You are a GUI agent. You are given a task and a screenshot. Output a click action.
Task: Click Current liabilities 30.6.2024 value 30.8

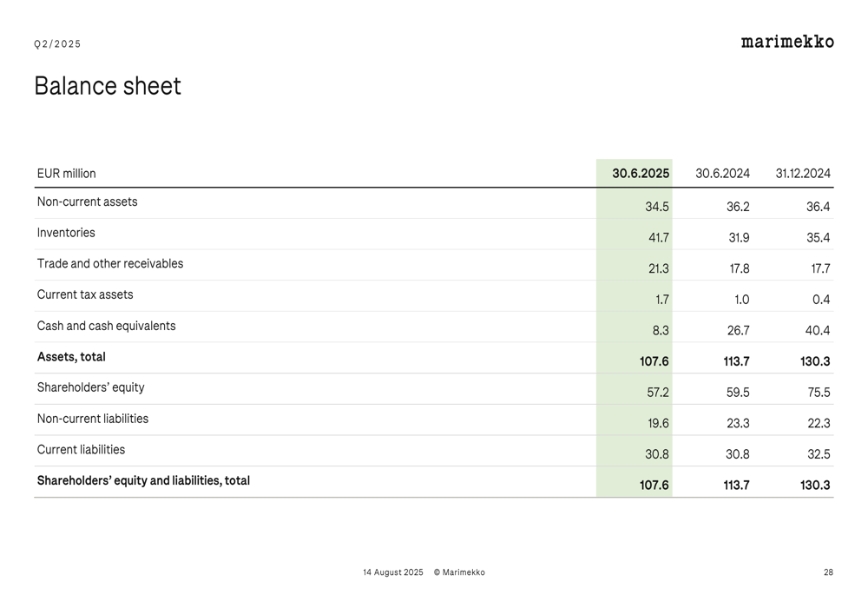[738, 455]
